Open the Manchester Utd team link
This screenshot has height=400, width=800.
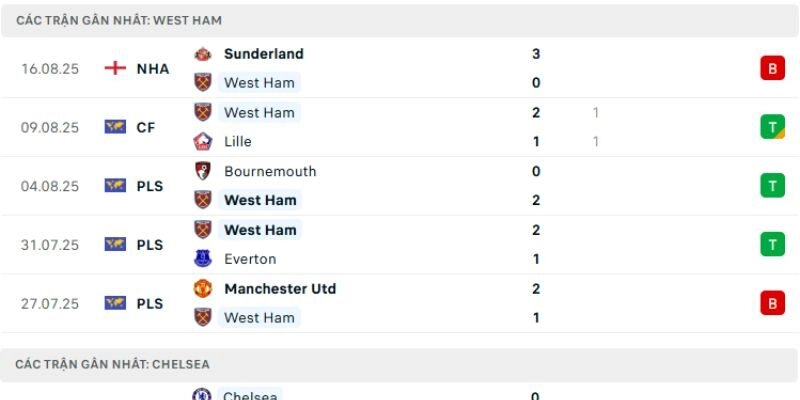279,289
